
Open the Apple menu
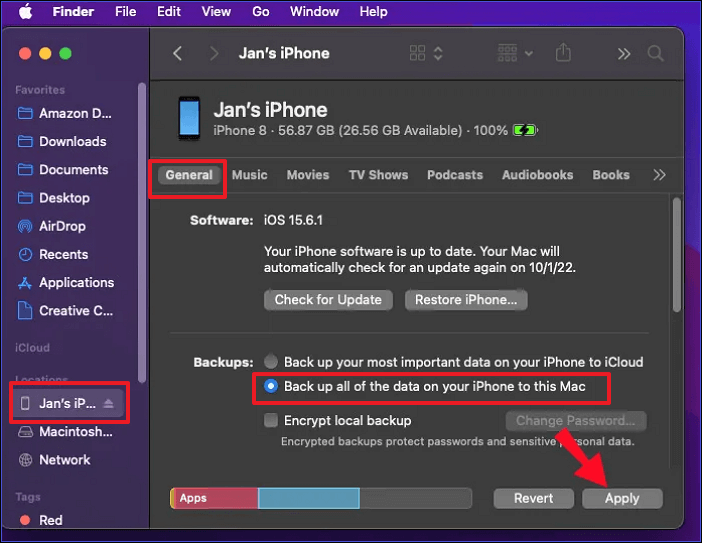point(26,12)
